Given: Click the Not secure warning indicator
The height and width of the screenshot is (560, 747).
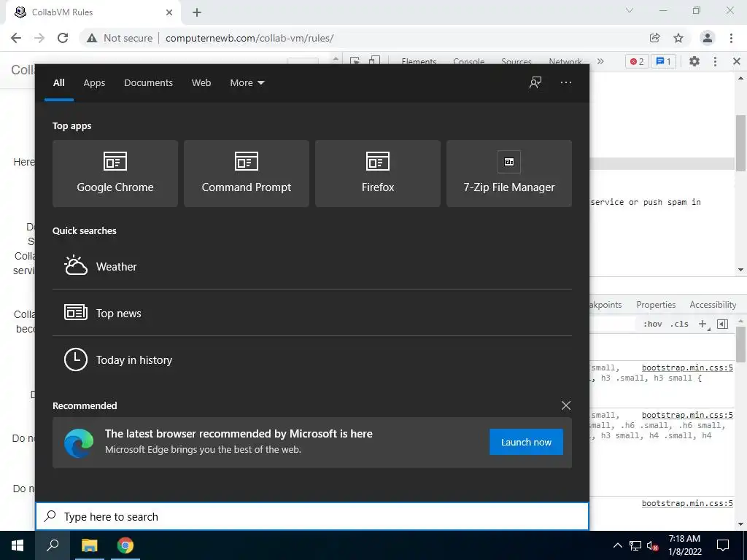Looking at the screenshot, I should tap(120, 38).
